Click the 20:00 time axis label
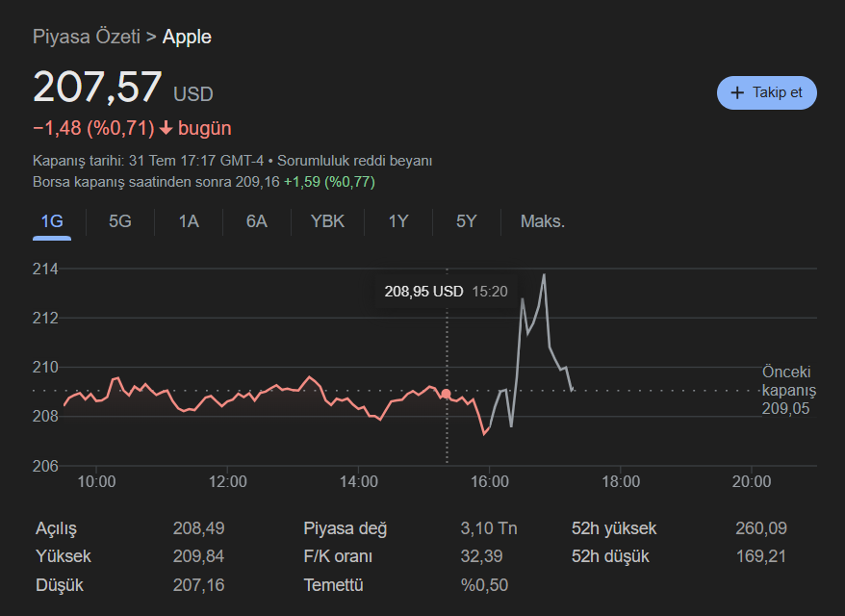This screenshot has height=616, width=845. click(x=752, y=481)
